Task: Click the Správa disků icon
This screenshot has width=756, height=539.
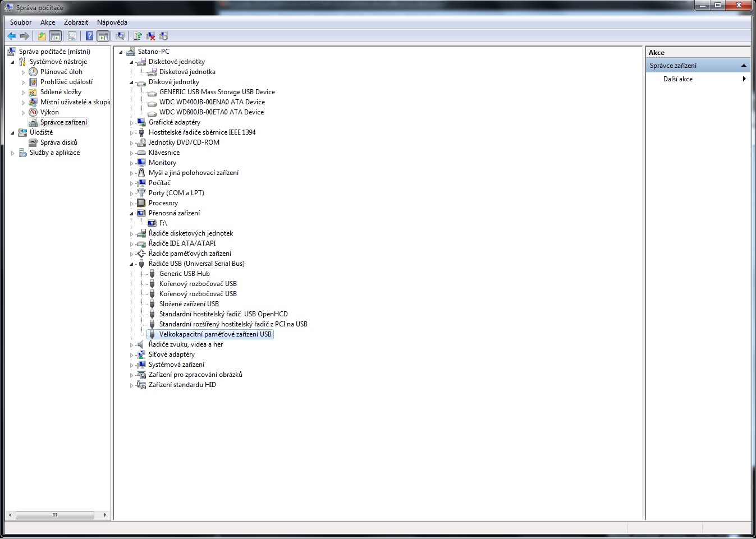Action: [x=33, y=142]
